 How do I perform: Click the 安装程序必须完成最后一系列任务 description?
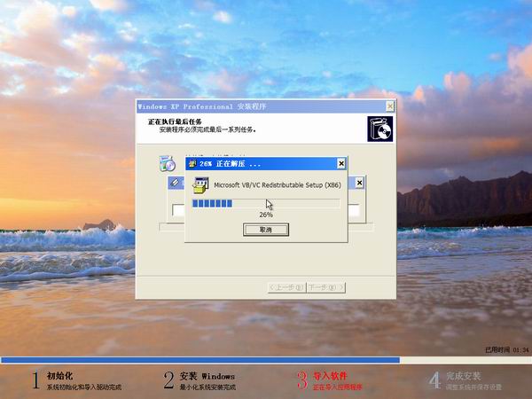pos(207,129)
